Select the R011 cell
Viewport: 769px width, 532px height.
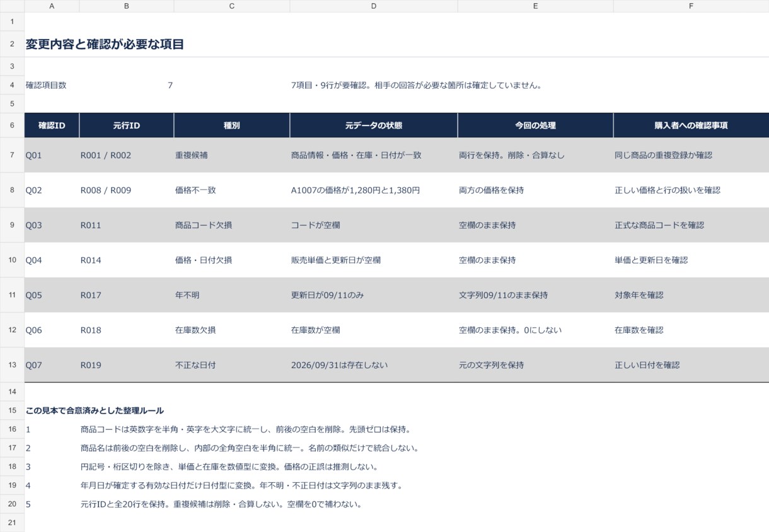[x=127, y=225]
